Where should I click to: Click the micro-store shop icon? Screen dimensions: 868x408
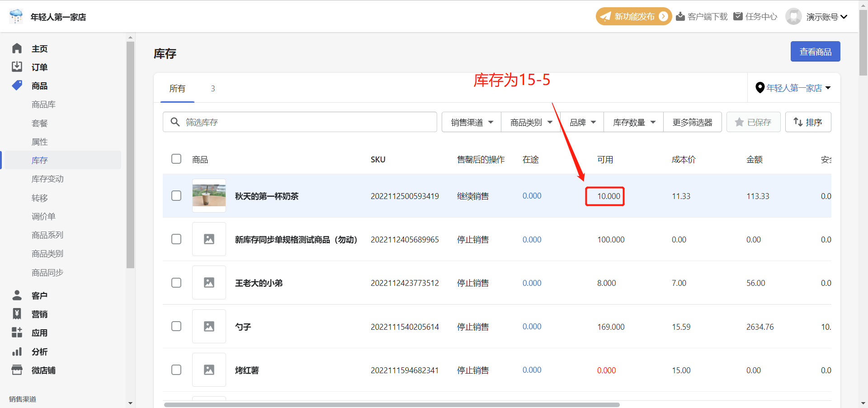coord(17,370)
